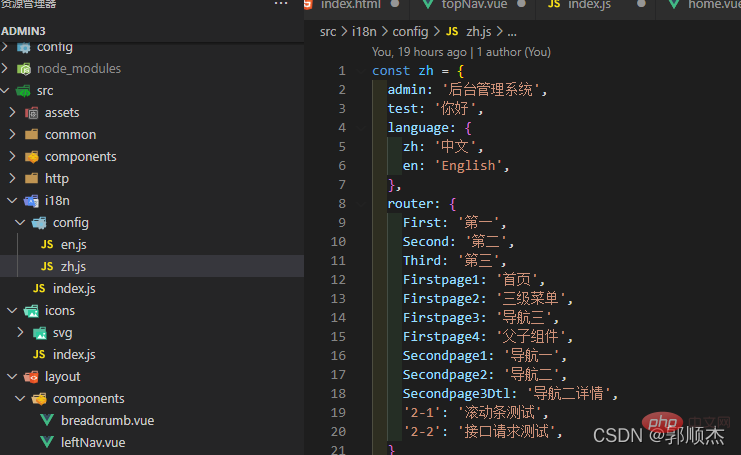Click the common folder icon
Image resolution: width=741 pixels, height=455 pixels.
click(32, 135)
